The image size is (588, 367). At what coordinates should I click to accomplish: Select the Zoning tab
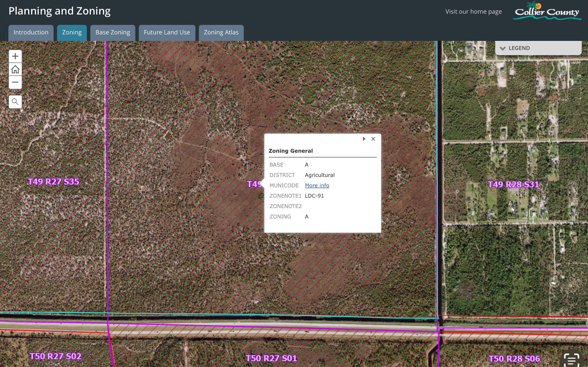72,33
